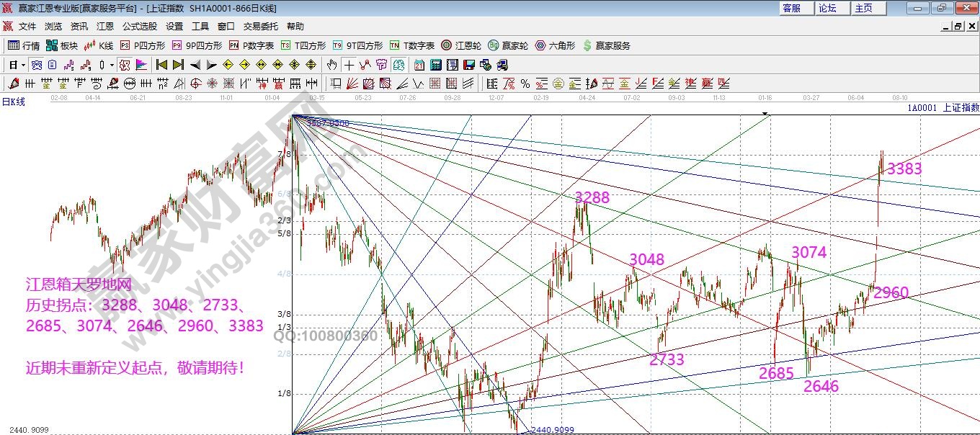Image resolution: width=980 pixels, height=435 pixels.
Task: Open the 江恩 menu
Action: point(105,27)
